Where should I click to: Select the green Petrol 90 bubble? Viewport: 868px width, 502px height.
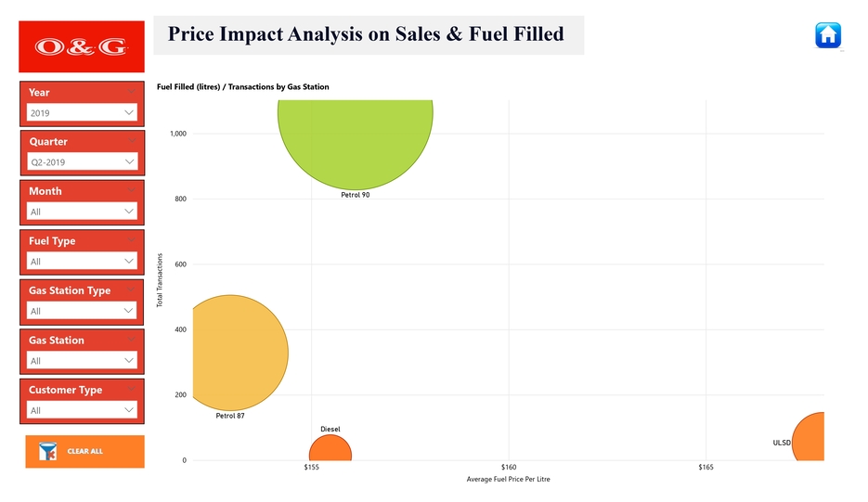coord(356,139)
